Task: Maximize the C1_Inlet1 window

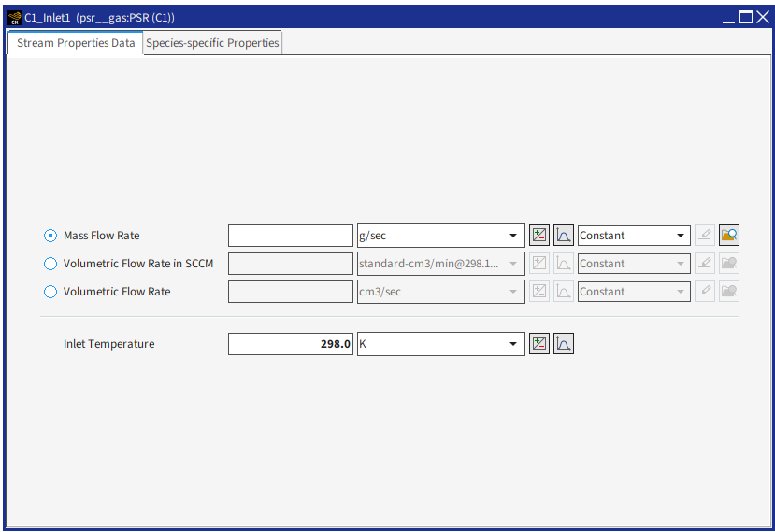Action: coord(746,18)
